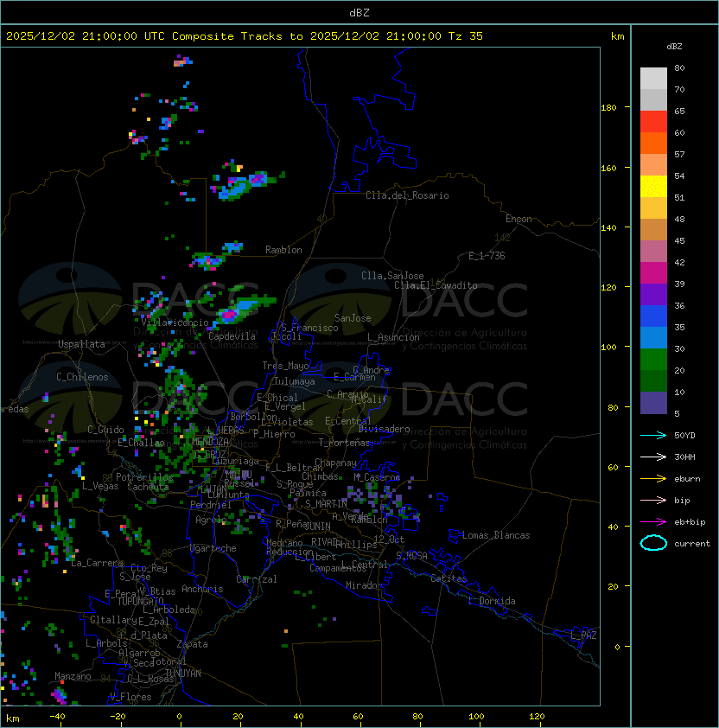Click the 'Zapata' map label
Screen dimensions: 719x728
pyautogui.click(x=192, y=644)
